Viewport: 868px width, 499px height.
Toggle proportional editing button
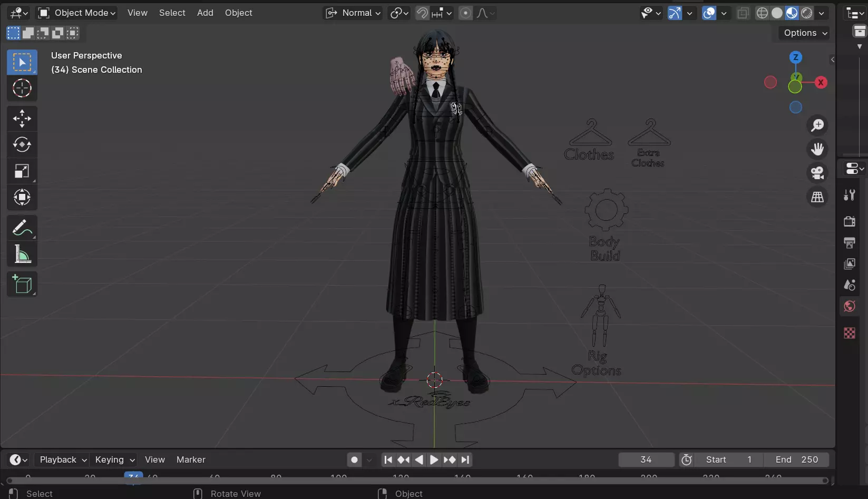(465, 13)
